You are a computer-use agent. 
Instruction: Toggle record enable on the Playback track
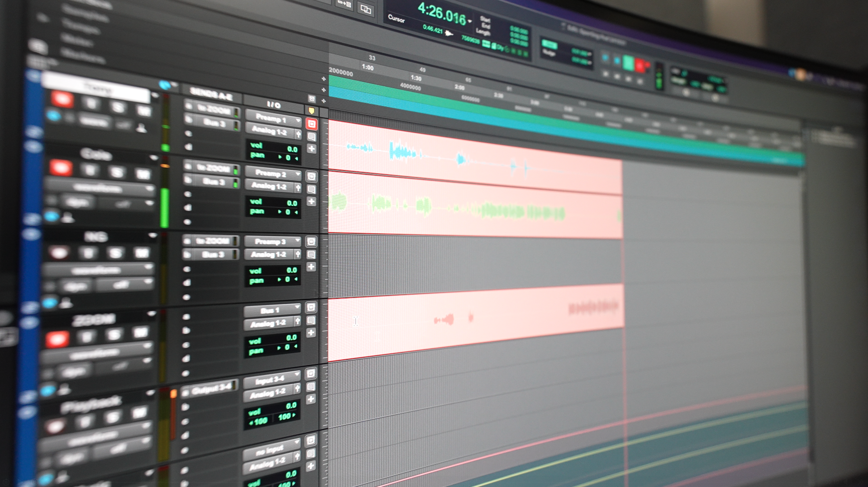click(x=55, y=426)
